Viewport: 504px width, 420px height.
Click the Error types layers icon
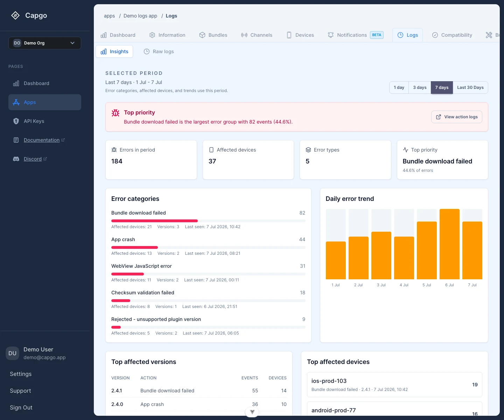tap(308, 150)
